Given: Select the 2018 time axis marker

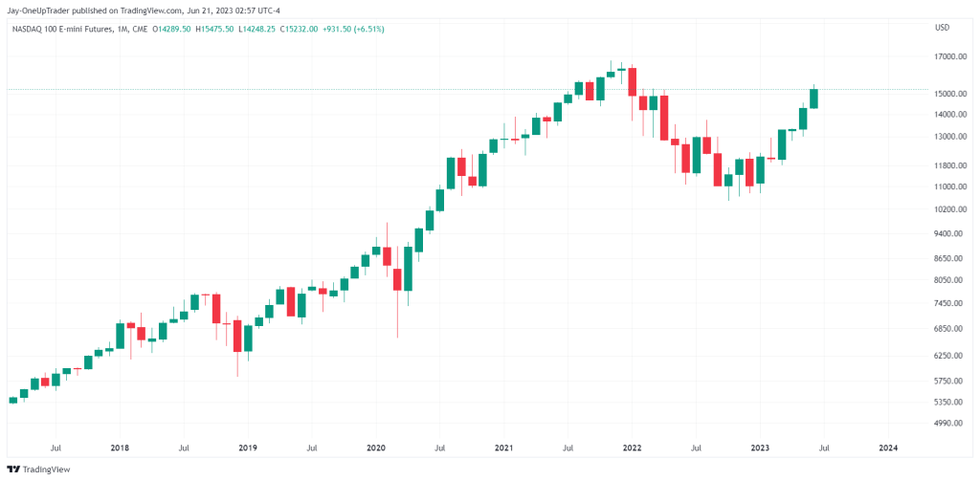Looking at the screenshot, I should pyautogui.click(x=120, y=448).
